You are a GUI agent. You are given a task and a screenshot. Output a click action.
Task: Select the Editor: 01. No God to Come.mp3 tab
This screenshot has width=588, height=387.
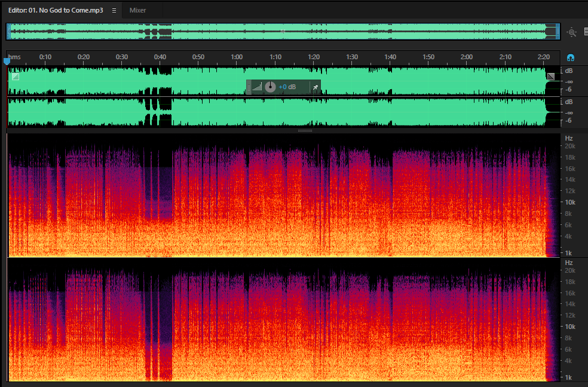(x=56, y=10)
